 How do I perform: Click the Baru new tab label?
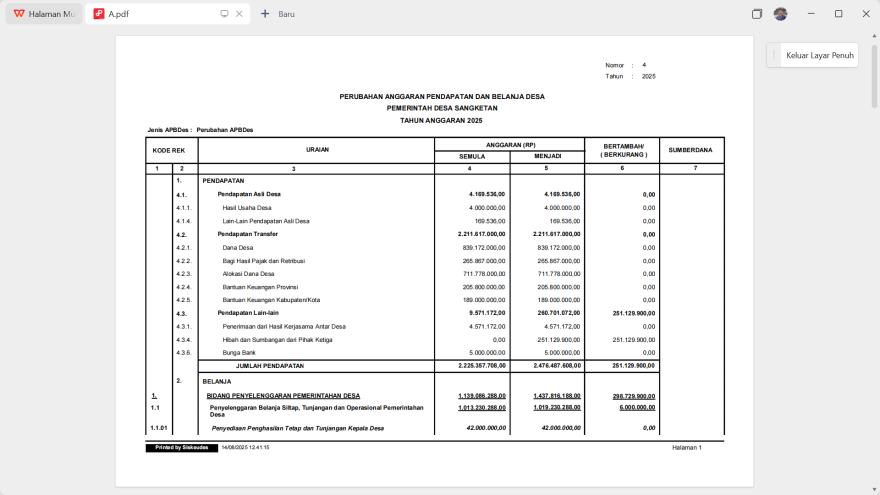(286, 14)
